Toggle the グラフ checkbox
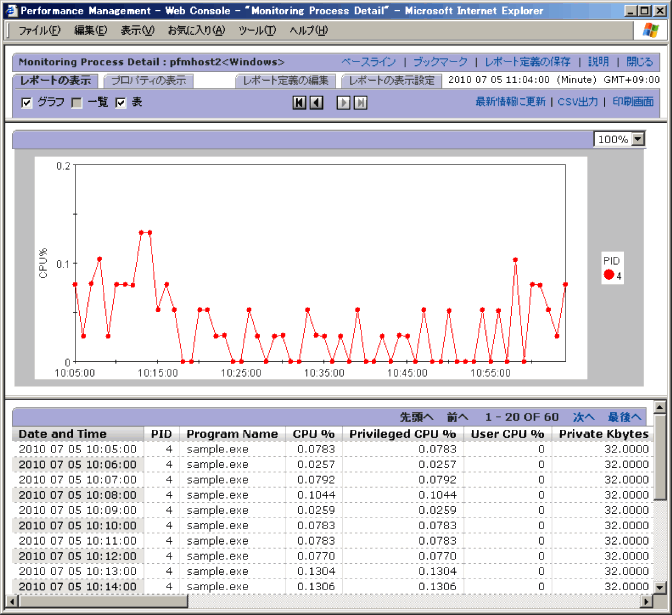Image resolution: width=672 pixels, height=615 pixels. pyautogui.click(x=27, y=102)
